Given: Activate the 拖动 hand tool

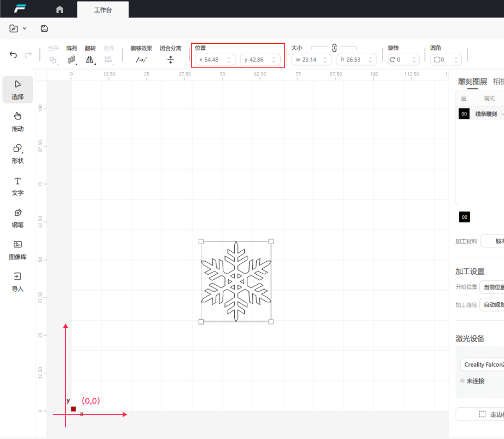Looking at the screenshot, I should coord(18,121).
